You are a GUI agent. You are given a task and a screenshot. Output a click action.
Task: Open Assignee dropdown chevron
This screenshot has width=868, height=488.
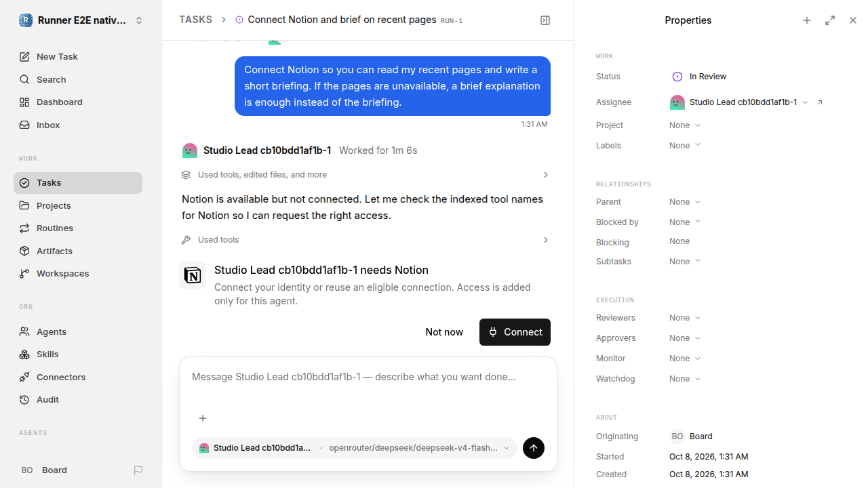[805, 102]
